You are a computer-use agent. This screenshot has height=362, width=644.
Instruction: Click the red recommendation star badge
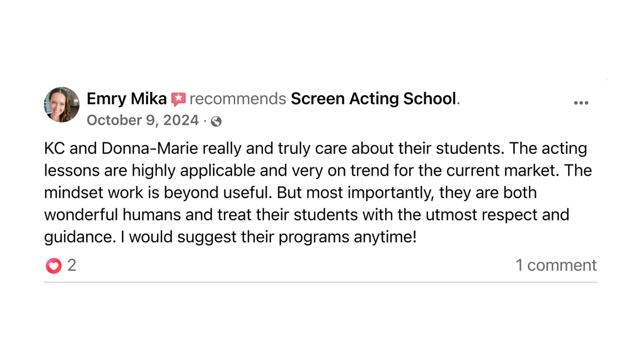(178, 99)
